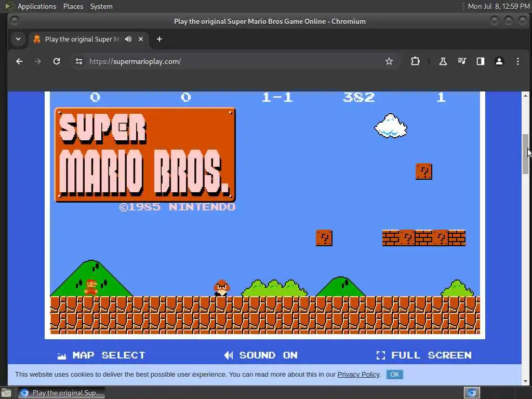Open the Privacy Policy link

coord(358,374)
